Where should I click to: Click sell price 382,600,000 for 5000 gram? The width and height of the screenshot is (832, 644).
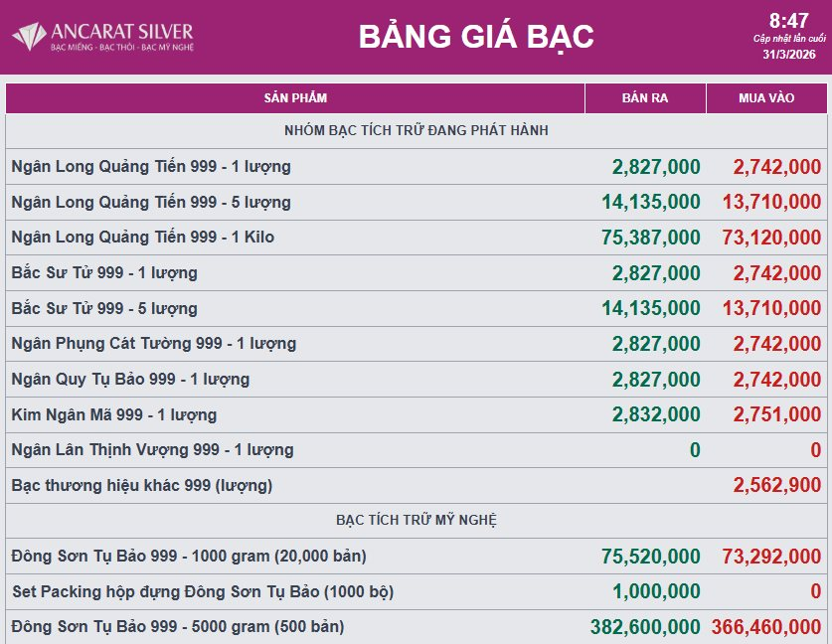click(645, 627)
